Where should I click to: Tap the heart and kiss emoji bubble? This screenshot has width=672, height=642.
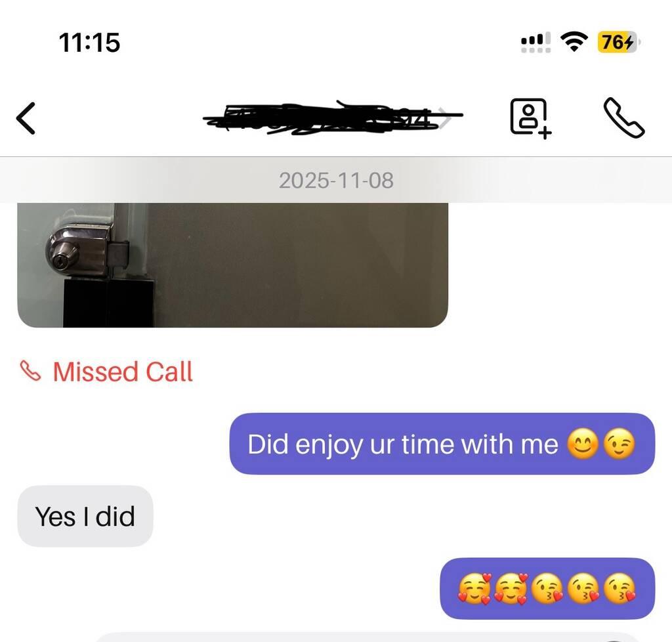tap(548, 588)
